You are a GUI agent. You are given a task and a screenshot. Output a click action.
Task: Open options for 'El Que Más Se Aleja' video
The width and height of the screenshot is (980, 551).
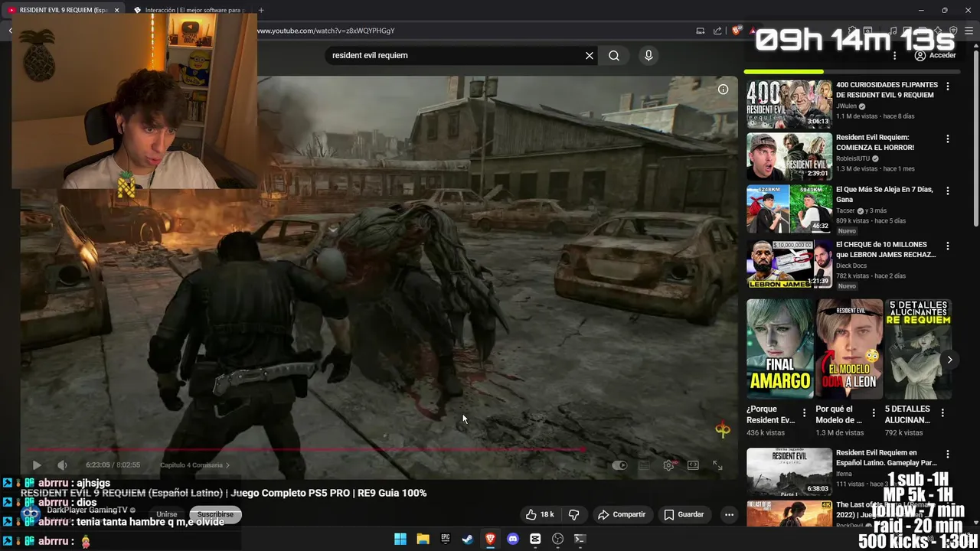[x=948, y=191]
